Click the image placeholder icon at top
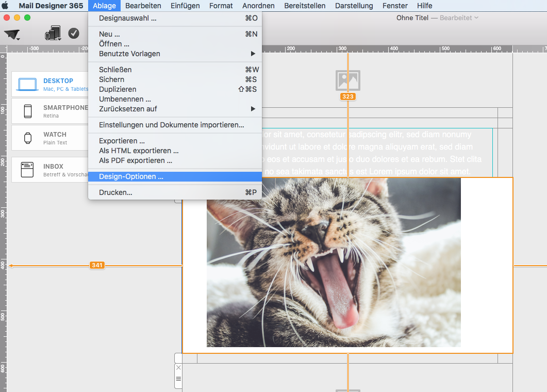The height and width of the screenshot is (392, 547). (x=348, y=80)
